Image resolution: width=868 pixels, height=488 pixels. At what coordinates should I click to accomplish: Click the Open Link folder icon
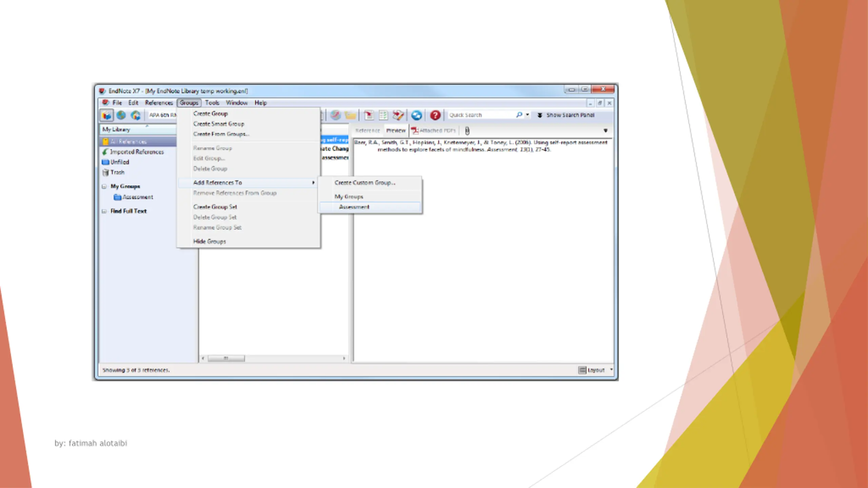tap(350, 115)
